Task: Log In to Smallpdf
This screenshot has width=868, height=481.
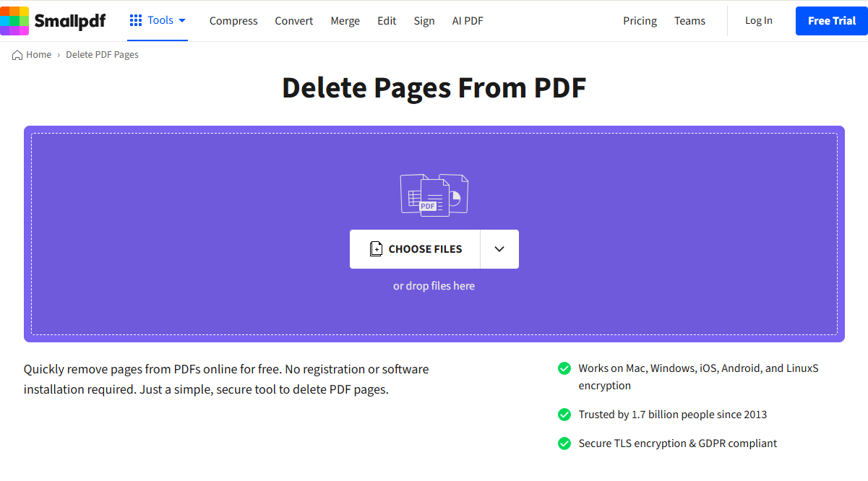Action: [758, 20]
